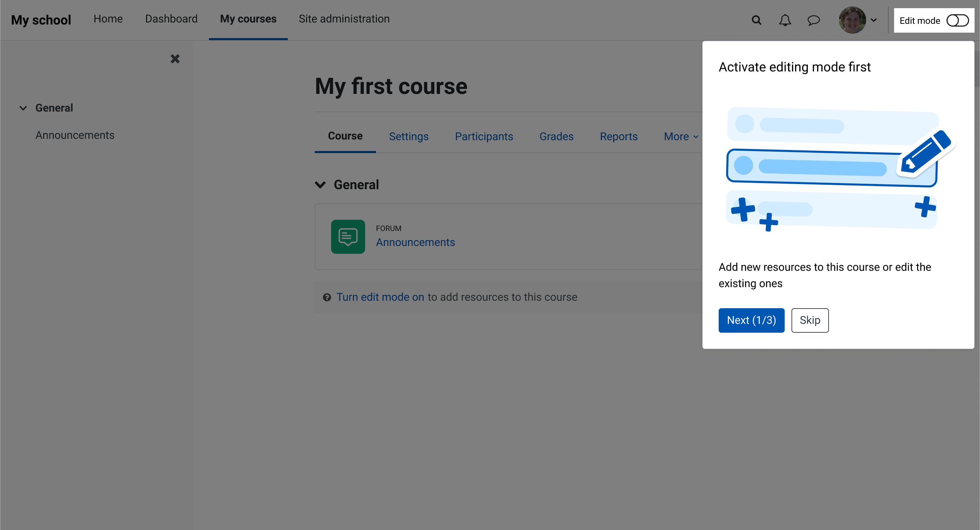Open the notifications bell
980x530 pixels.
785,20
